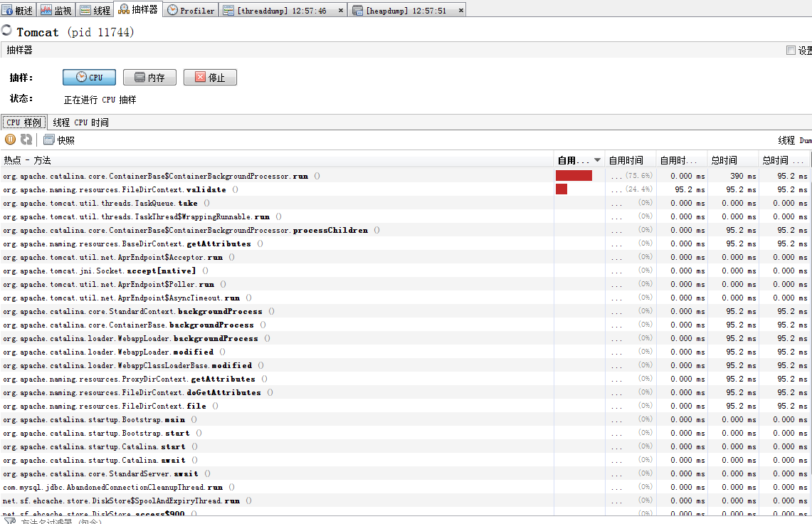Refresh results with the refresh arrows icon
This screenshot has width=812, height=524.
click(26, 140)
